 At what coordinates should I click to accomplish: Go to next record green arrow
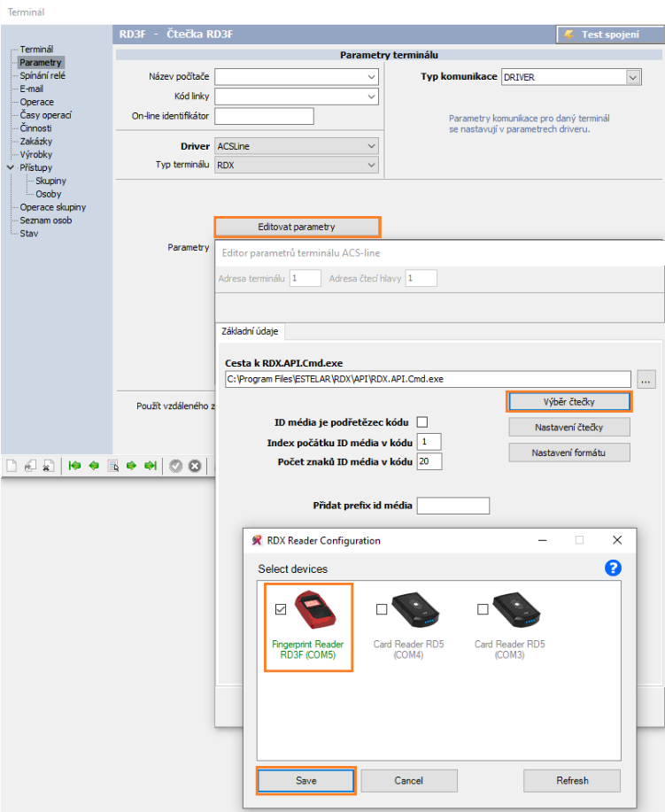131,466
